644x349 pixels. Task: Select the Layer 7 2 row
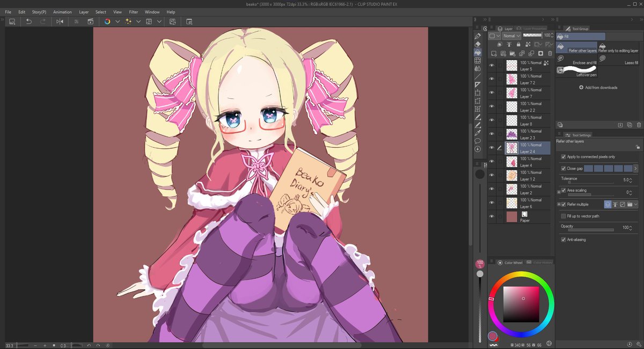tap(519, 79)
